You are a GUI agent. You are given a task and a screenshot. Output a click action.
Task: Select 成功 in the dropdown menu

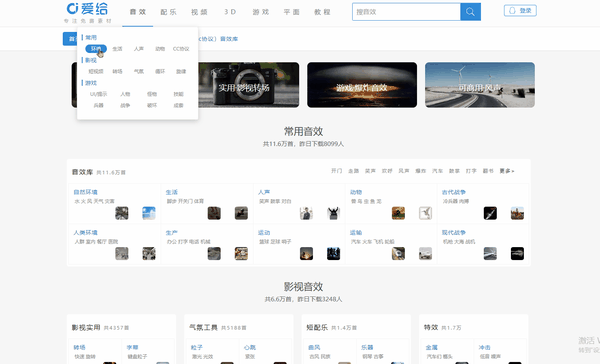pyautogui.click(x=178, y=105)
